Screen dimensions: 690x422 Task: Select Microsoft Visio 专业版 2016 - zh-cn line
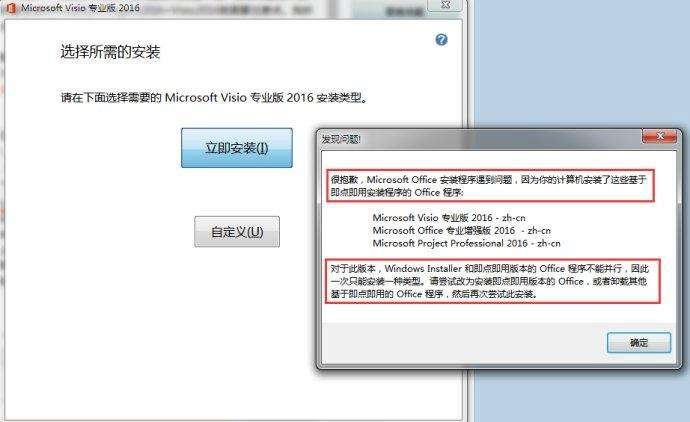pos(449,217)
